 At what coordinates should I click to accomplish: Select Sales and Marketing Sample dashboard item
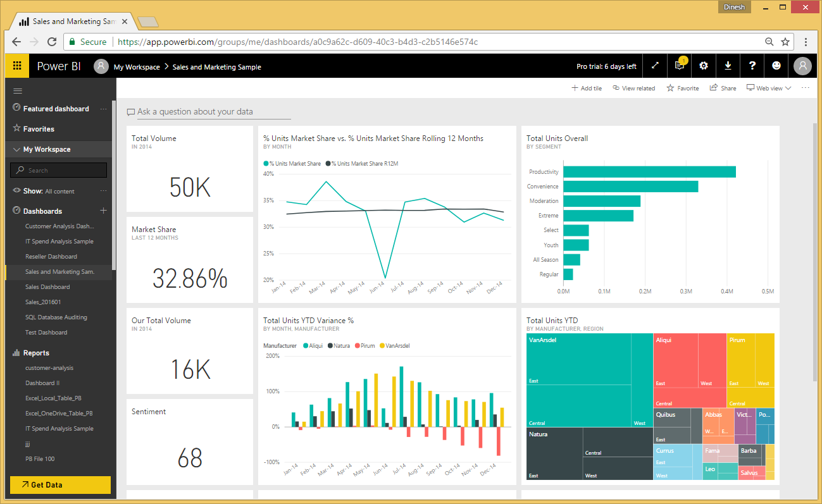pos(59,271)
